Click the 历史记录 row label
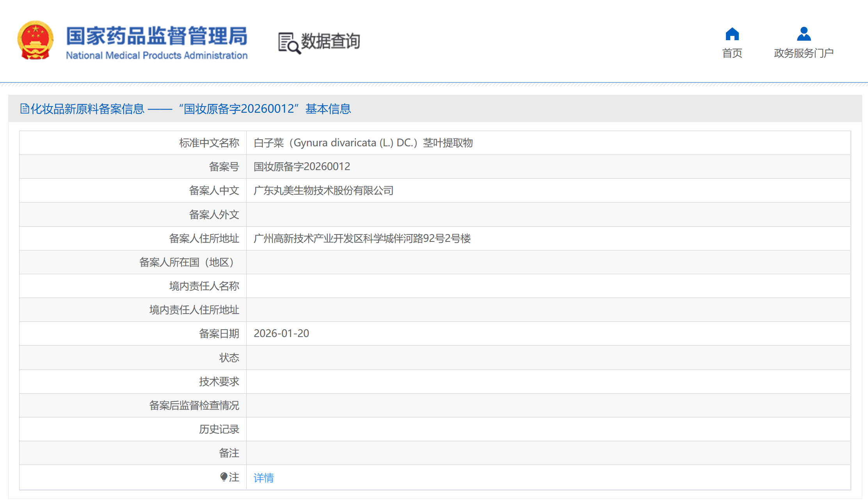This screenshot has height=504, width=868. [x=219, y=429]
